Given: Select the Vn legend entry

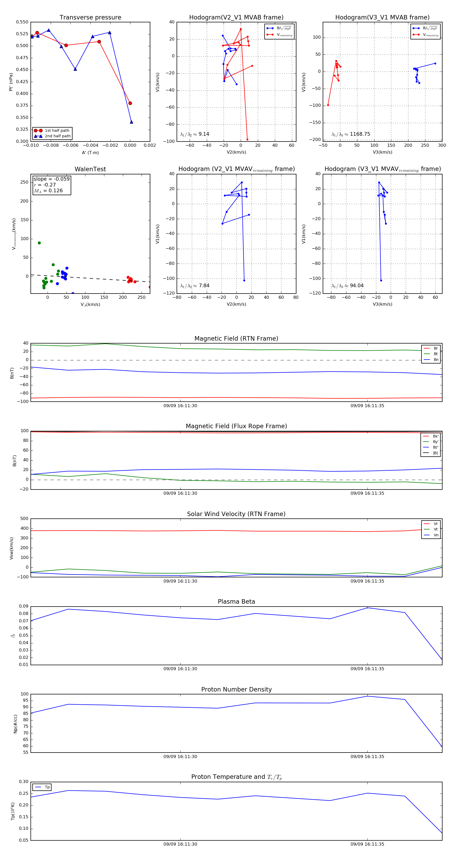Looking at the screenshot, I should tap(431, 535).
